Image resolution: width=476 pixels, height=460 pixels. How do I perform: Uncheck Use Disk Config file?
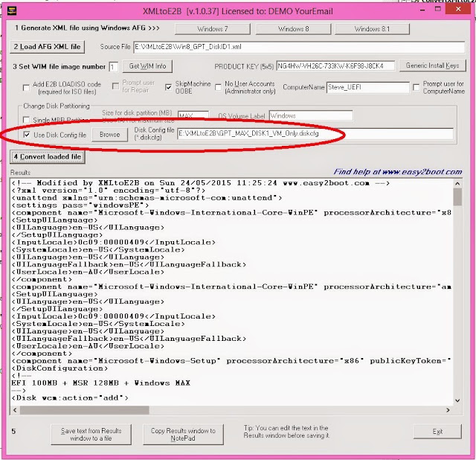pos(27,135)
